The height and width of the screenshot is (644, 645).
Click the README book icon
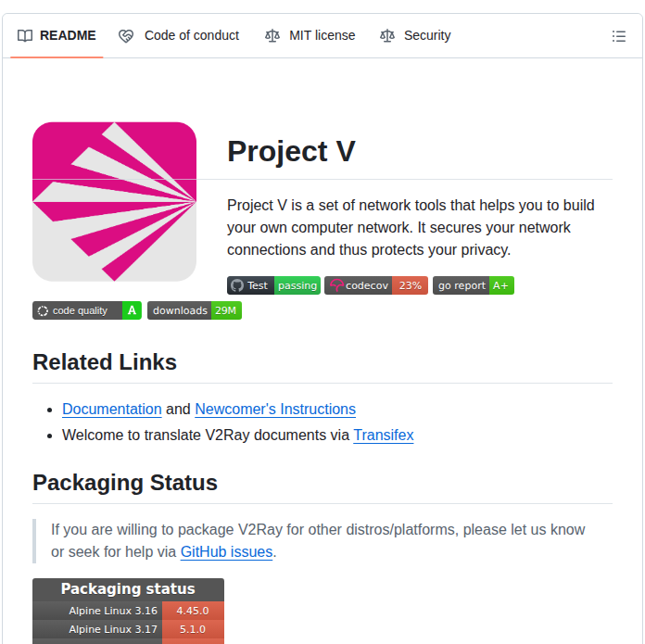coord(25,36)
